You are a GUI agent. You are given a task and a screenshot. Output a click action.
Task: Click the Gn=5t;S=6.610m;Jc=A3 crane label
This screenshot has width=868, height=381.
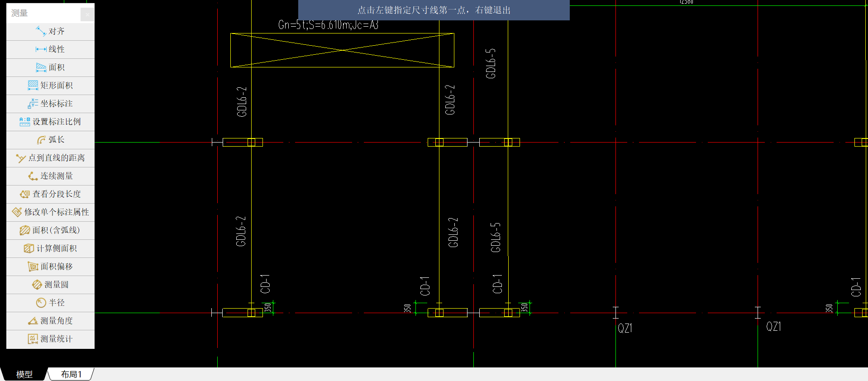328,25
